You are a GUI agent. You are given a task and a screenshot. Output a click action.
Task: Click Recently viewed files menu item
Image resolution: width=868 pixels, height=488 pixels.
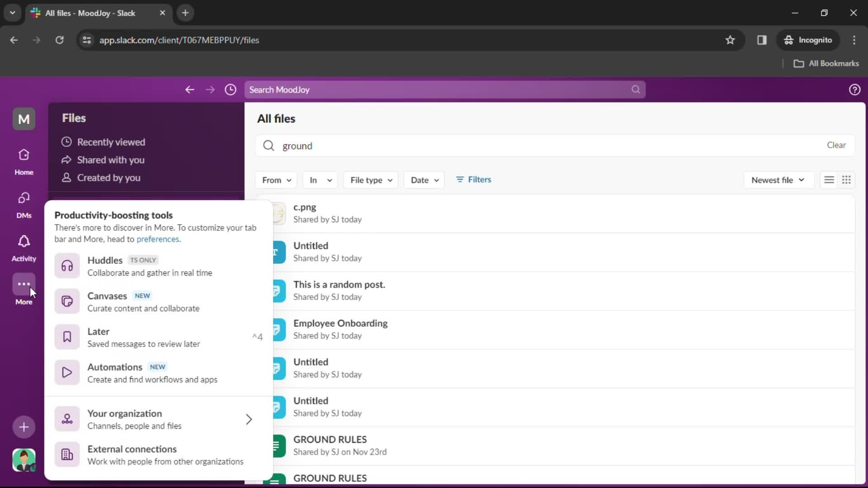[x=111, y=142]
